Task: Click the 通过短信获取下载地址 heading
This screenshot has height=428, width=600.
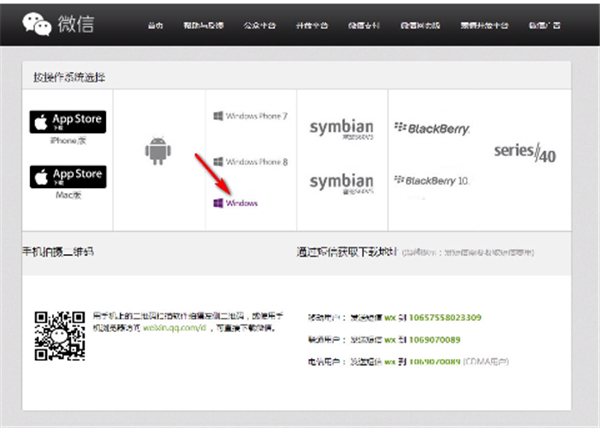Action: 347,252
